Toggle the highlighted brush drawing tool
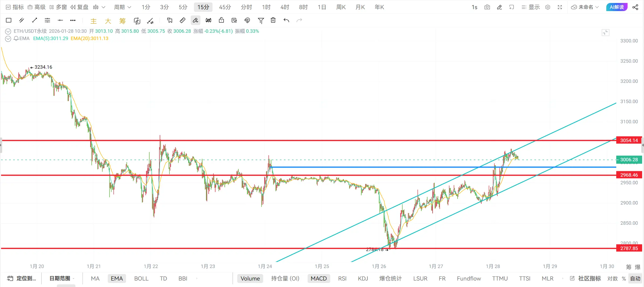Viewport: 644px width, 287px height. click(x=195, y=20)
